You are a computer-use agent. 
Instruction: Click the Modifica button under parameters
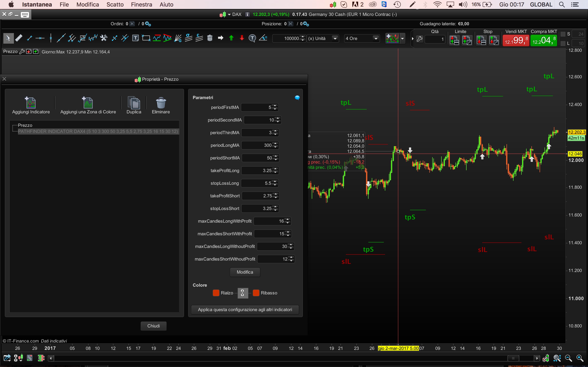pos(245,272)
